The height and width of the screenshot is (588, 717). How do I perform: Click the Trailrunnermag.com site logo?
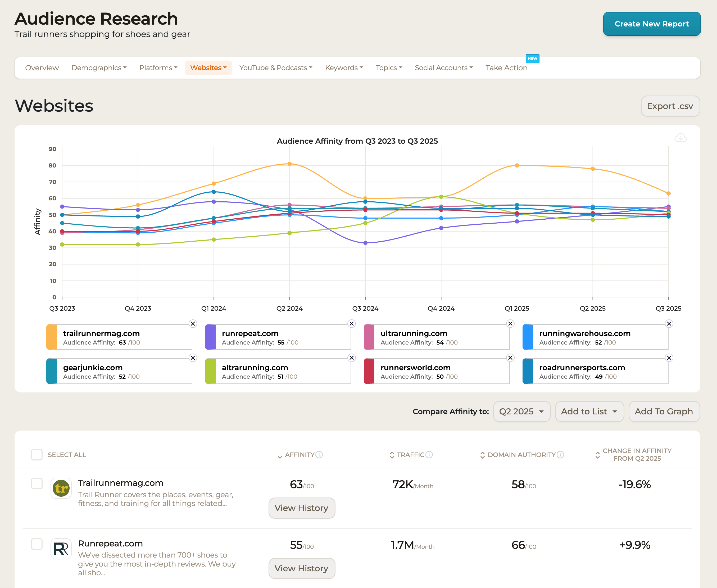(61, 488)
